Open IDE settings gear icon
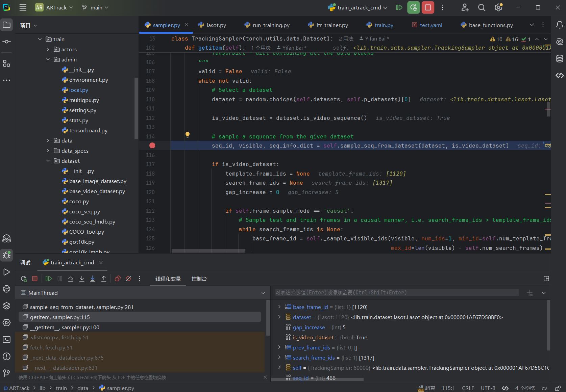The width and height of the screenshot is (566, 392). click(x=498, y=7)
